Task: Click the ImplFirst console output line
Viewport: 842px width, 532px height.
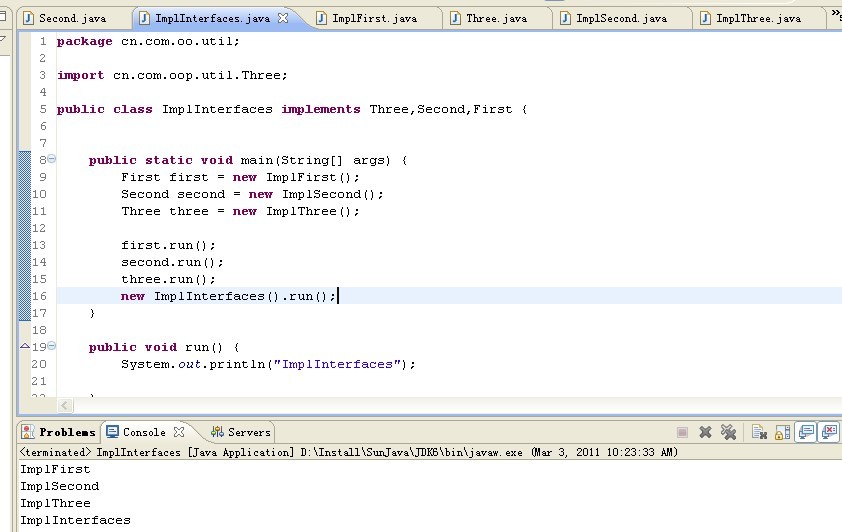Action: [55, 469]
